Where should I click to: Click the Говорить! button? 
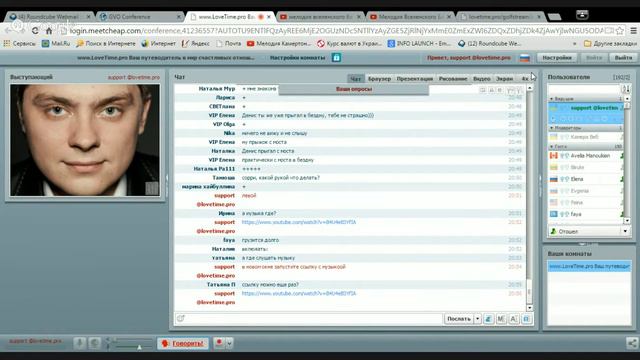(x=183, y=343)
